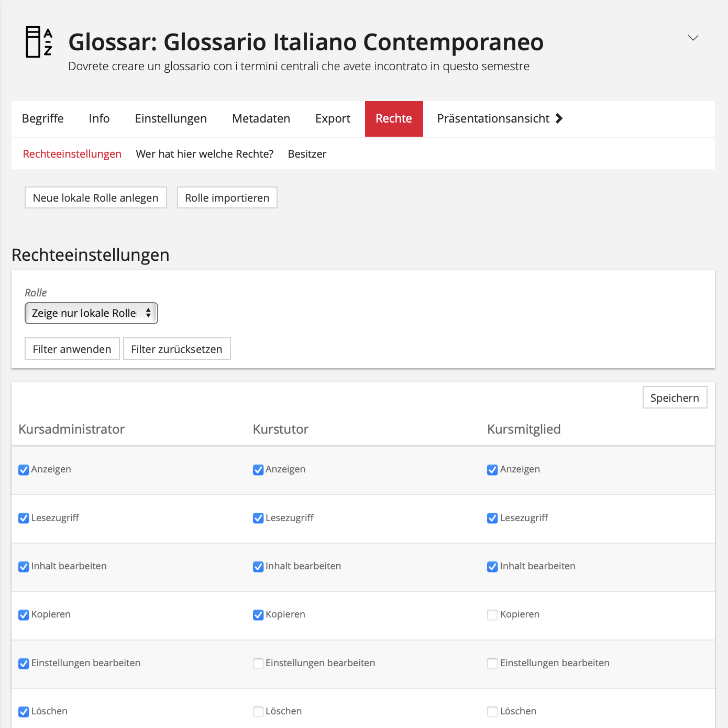Enable Einstellungen bearbeiten for Kurstutor
Image resolution: width=728 pixels, height=728 pixels.
pos(258,664)
